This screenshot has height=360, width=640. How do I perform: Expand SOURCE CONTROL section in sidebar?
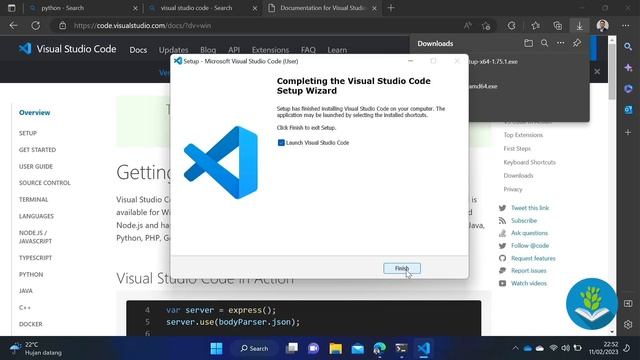(x=45, y=183)
